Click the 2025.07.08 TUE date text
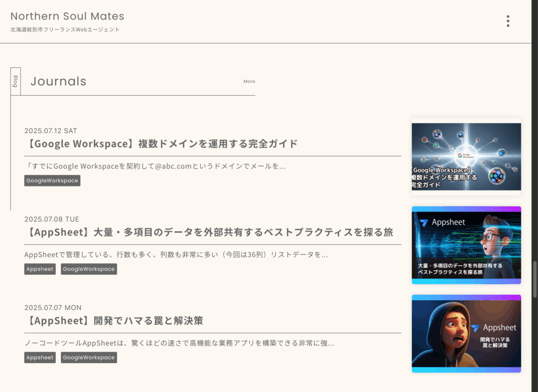 pos(52,219)
